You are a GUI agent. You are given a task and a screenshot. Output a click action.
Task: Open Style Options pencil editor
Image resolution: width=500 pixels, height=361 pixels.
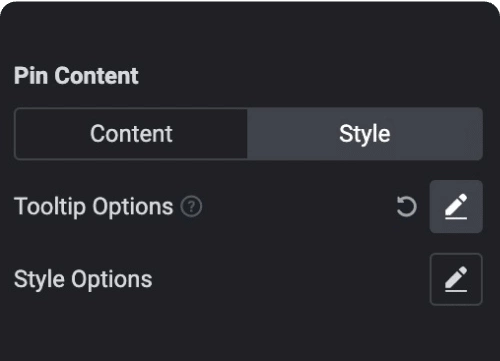(456, 279)
